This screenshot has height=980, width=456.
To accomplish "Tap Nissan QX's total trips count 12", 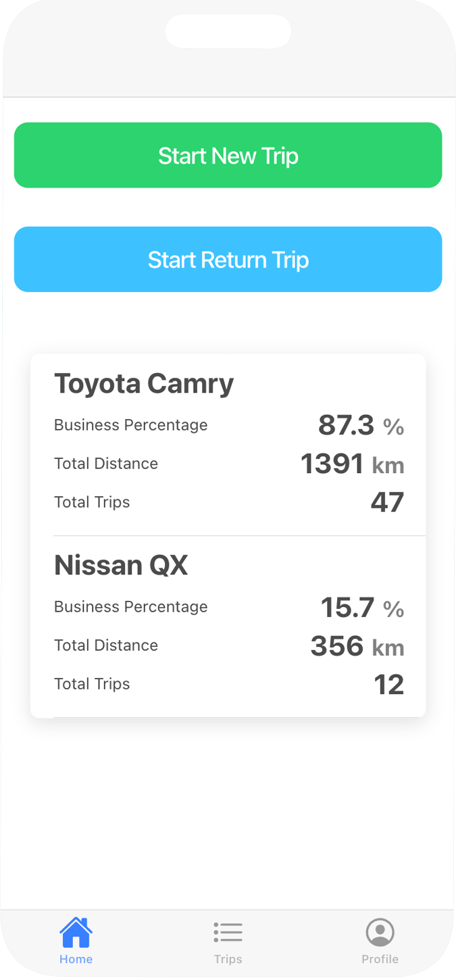I will tap(388, 685).
